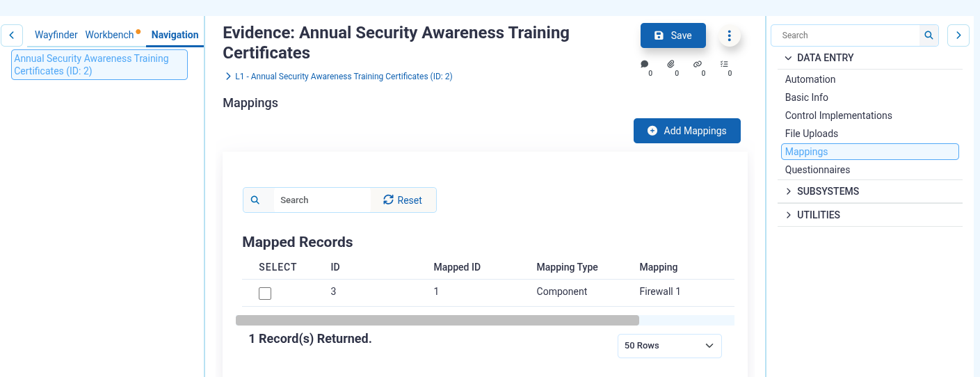The image size is (980, 377).
Task: Collapse right panel with forward chevron
Action: pos(958,35)
